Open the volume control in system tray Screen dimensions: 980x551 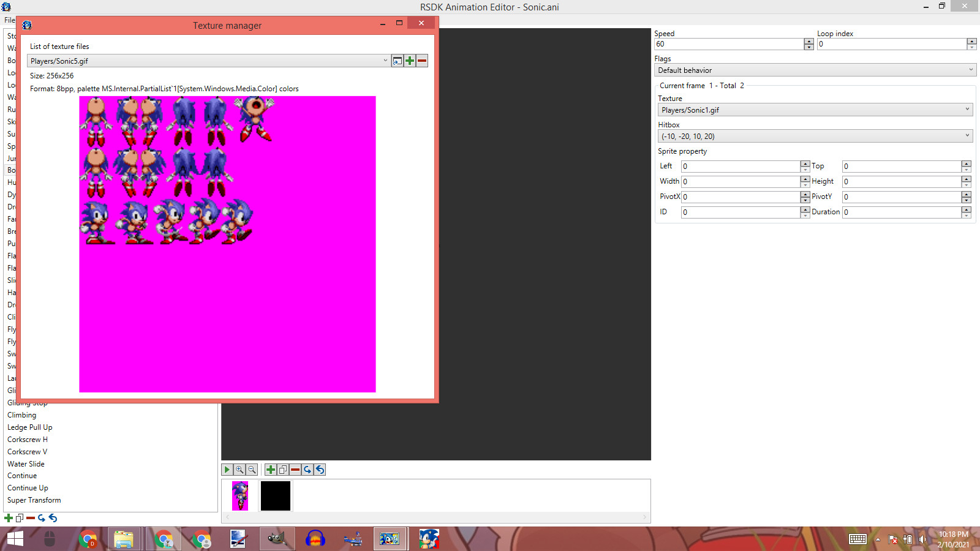922,539
